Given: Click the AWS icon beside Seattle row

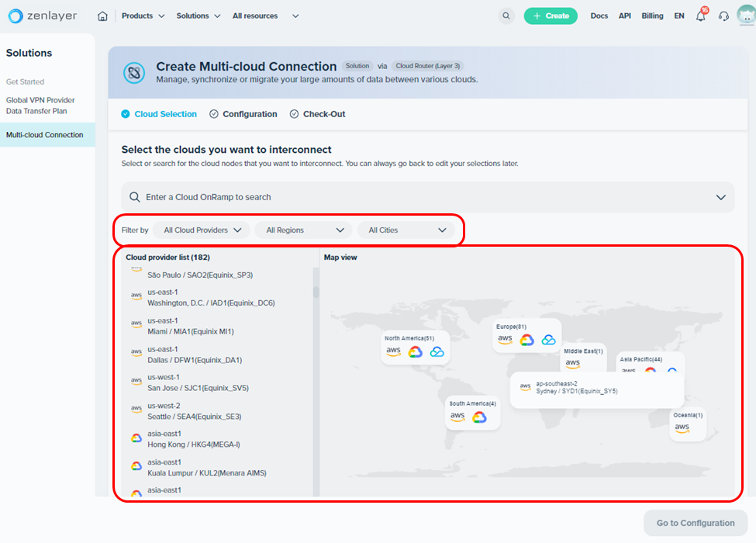Looking at the screenshot, I should pos(136,409).
